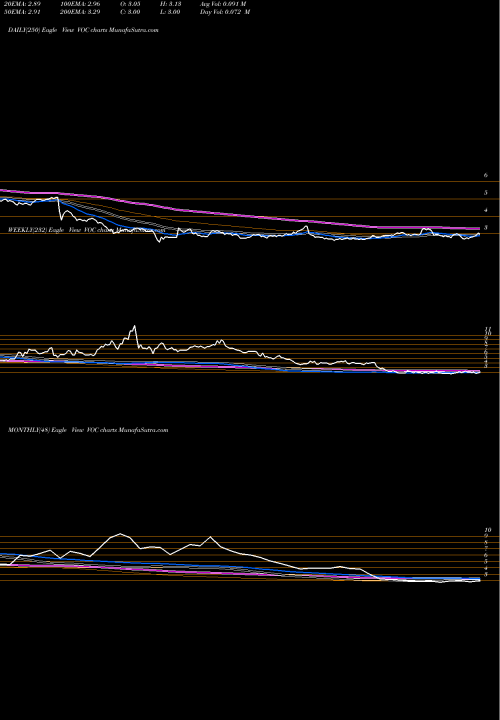Click the 20EMA: 2.89 value
The height and width of the screenshot is (720, 500).
pos(20,3)
